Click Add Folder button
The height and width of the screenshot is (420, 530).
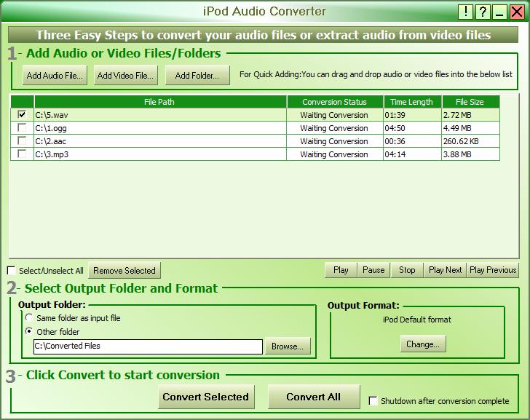tap(197, 76)
